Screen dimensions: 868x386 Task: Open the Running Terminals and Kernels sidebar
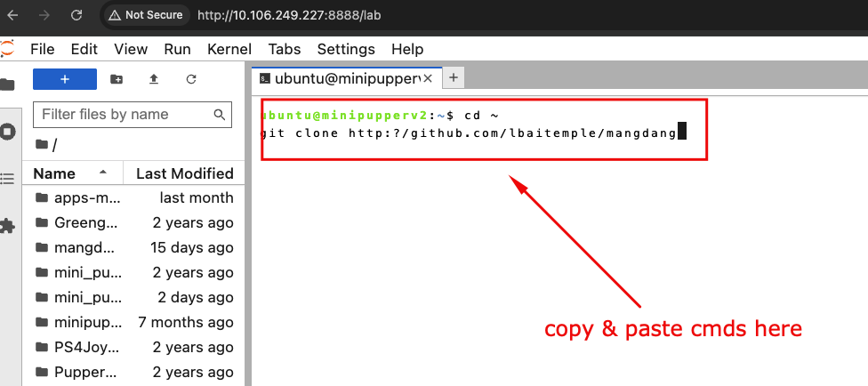coord(8,132)
